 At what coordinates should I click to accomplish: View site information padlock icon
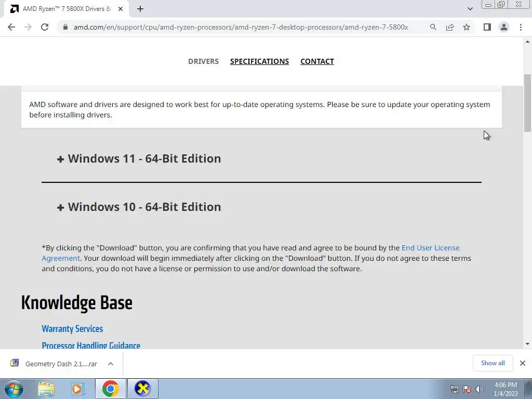[x=65, y=27]
